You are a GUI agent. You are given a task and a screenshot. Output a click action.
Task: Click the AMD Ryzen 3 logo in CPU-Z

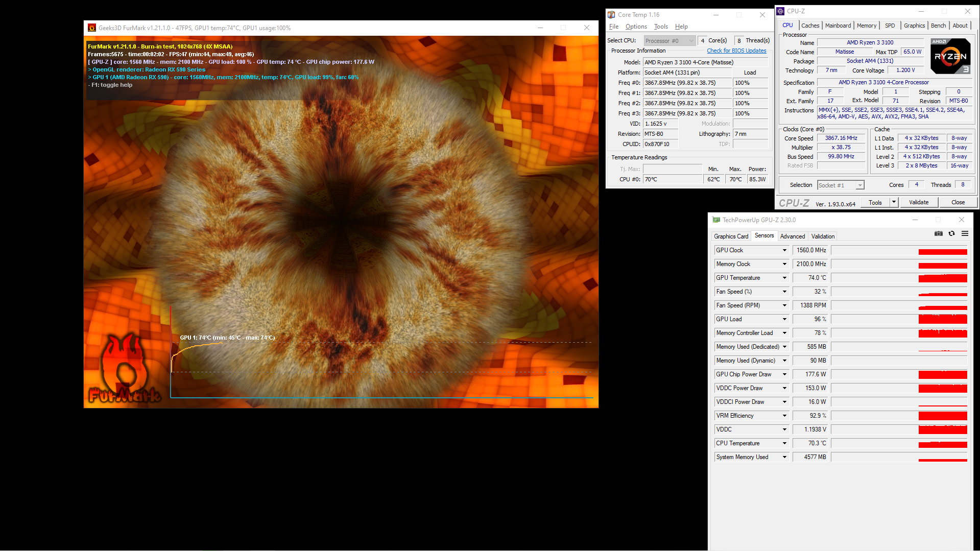point(950,56)
